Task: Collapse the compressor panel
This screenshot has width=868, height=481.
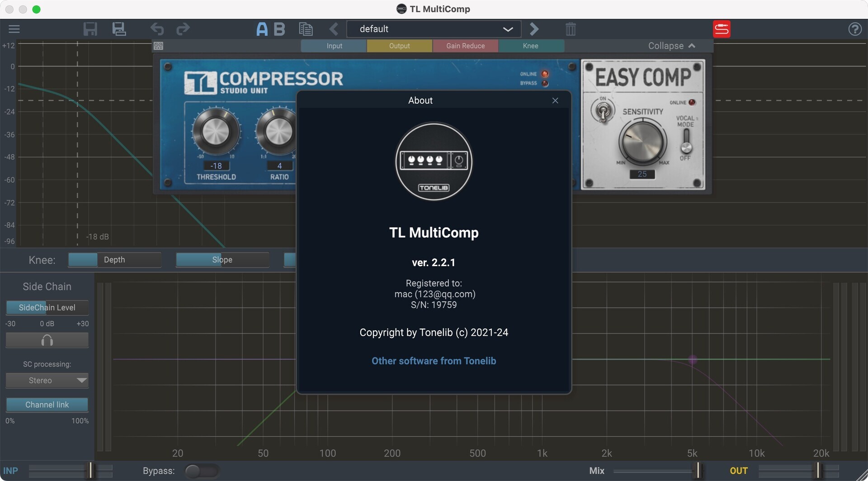Action: point(671,46)
